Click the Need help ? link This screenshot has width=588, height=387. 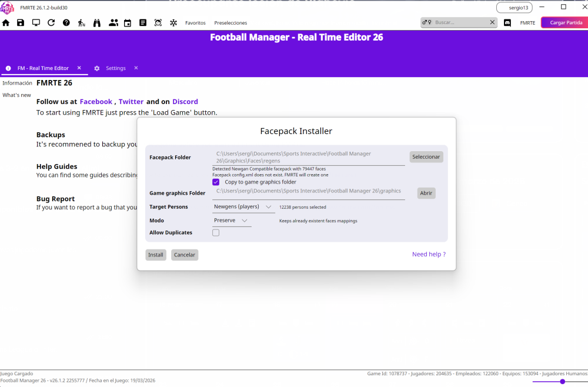point(429,255)
